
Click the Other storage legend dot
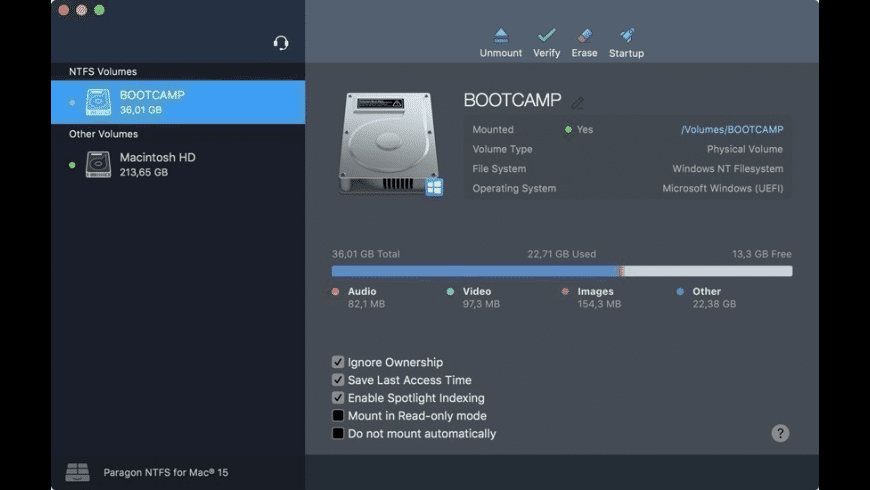click(680, 291)
